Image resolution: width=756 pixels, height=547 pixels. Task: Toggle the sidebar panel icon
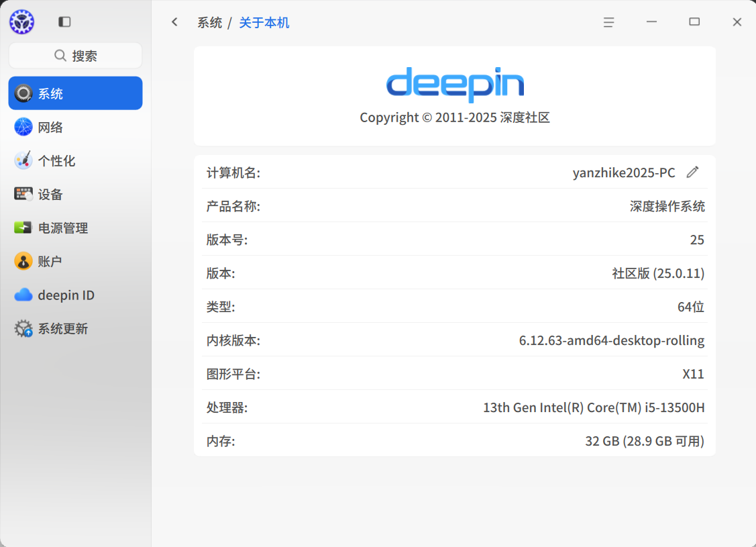64,21
